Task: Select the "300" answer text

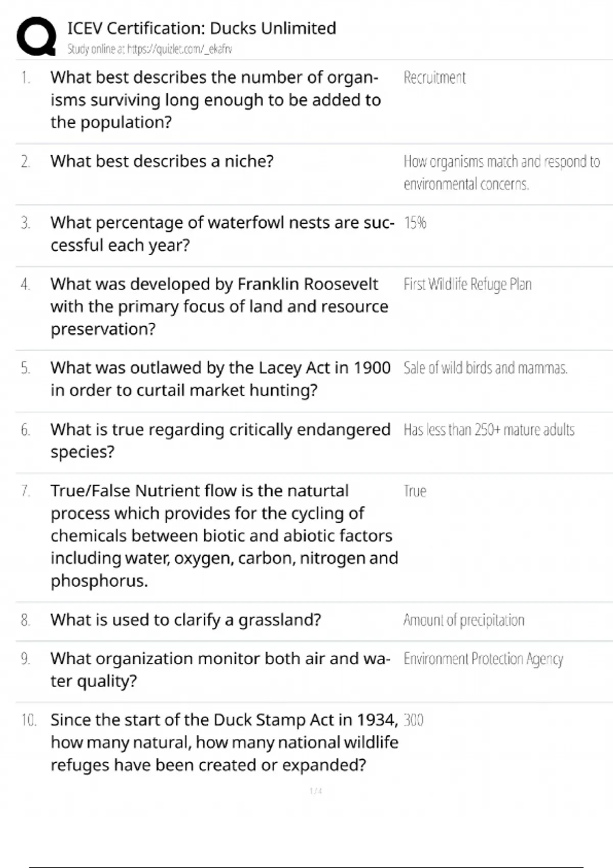Action: 413,720
